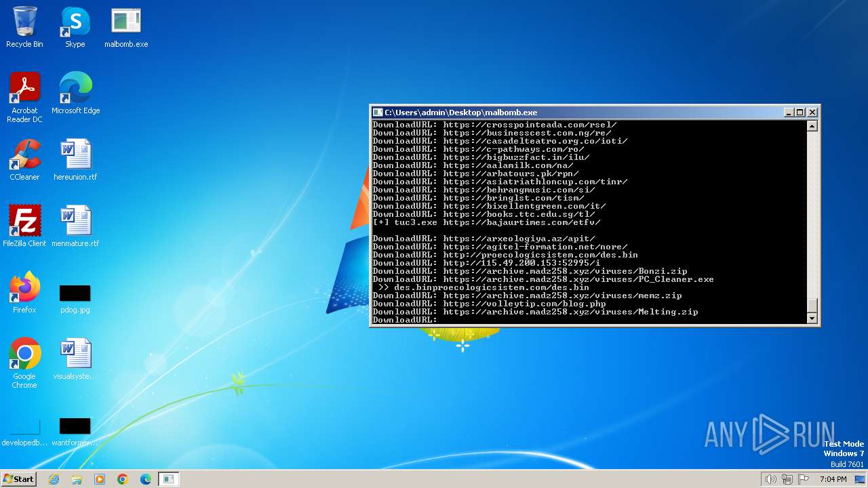Select the malbomb.exe desktop file
Viewport: 868px width, 488px height.
click(126, 27)
